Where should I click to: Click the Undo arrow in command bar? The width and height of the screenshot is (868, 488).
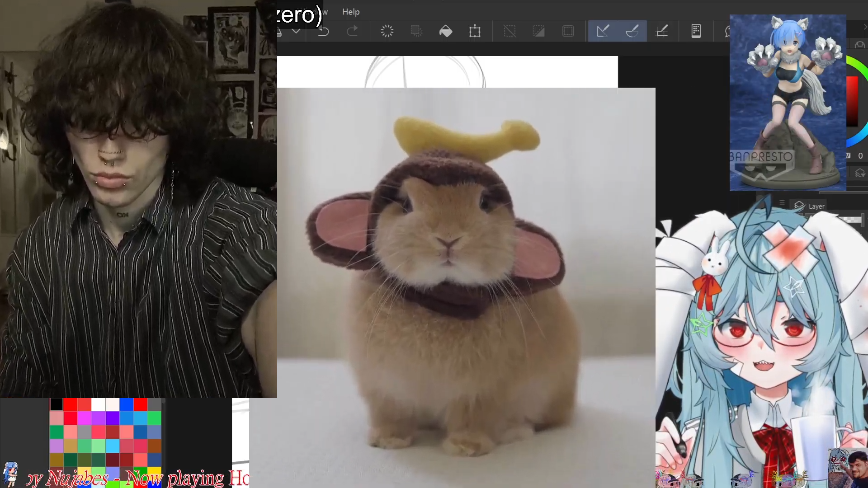point(323,31)
